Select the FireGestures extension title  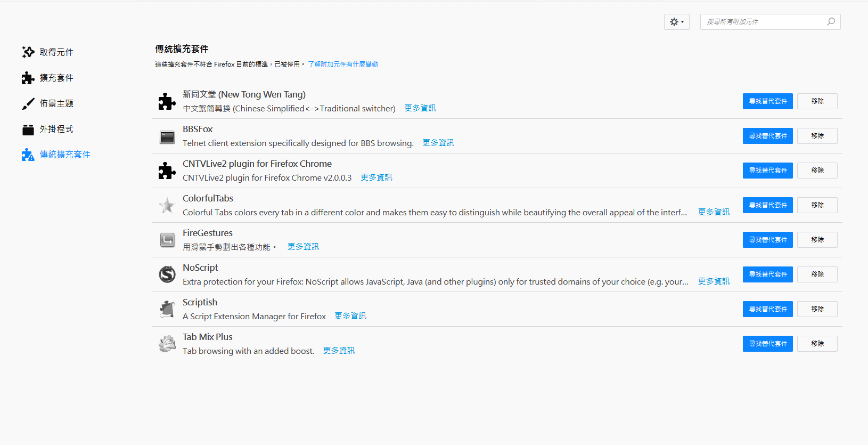coord(208,233)
